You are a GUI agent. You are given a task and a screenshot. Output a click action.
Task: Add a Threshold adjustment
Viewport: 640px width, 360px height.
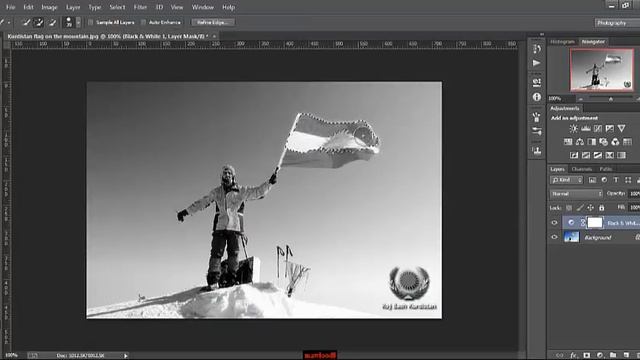coord(598,156)
